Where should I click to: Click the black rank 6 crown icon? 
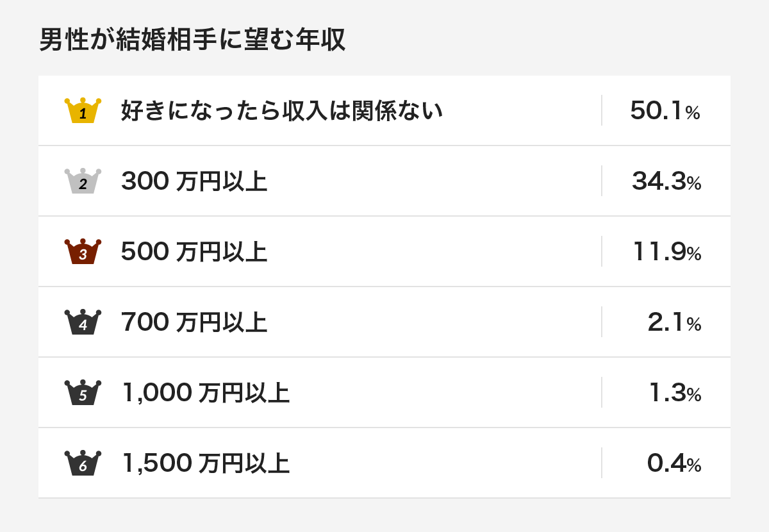[83, 463]
